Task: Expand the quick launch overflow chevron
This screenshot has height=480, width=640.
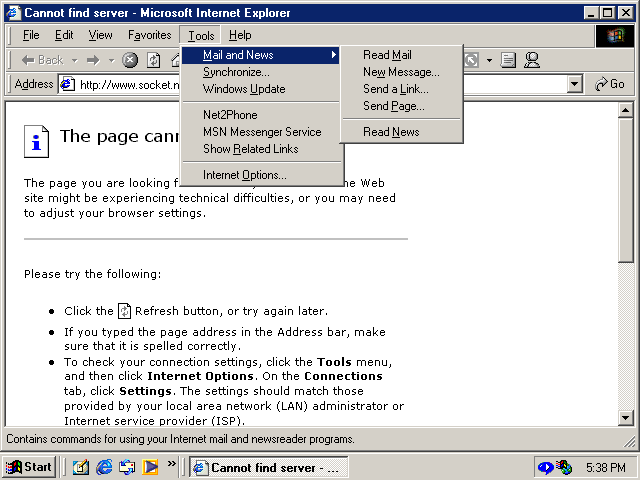Action: coord(171,464)
